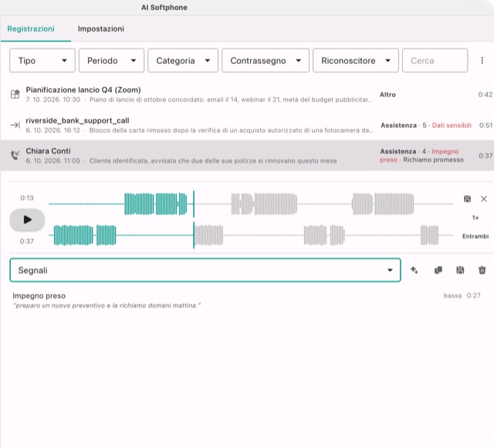Open the Segnali view dropdown
Screen dimensions: 494x448
(205, 270)
